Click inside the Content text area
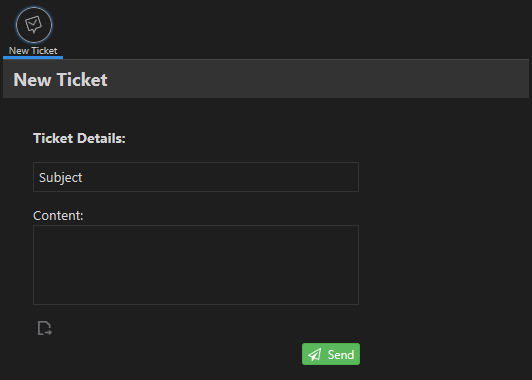532x380 pixels. [196, 265]
